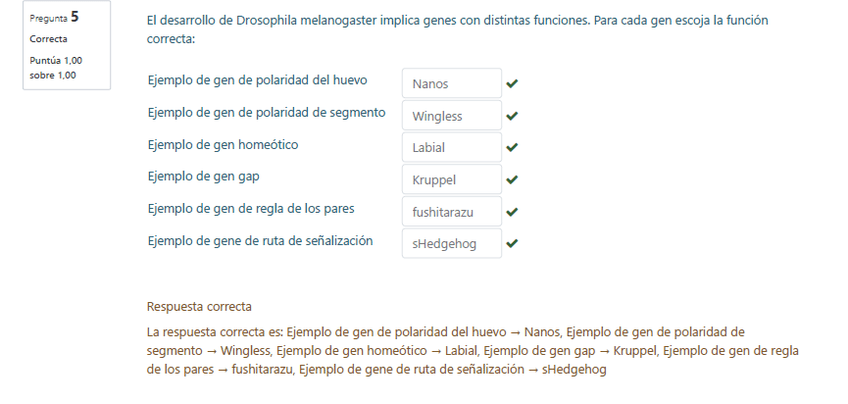Click the 'Puntúa 1,00 sobre 1,00' score text

56,67
